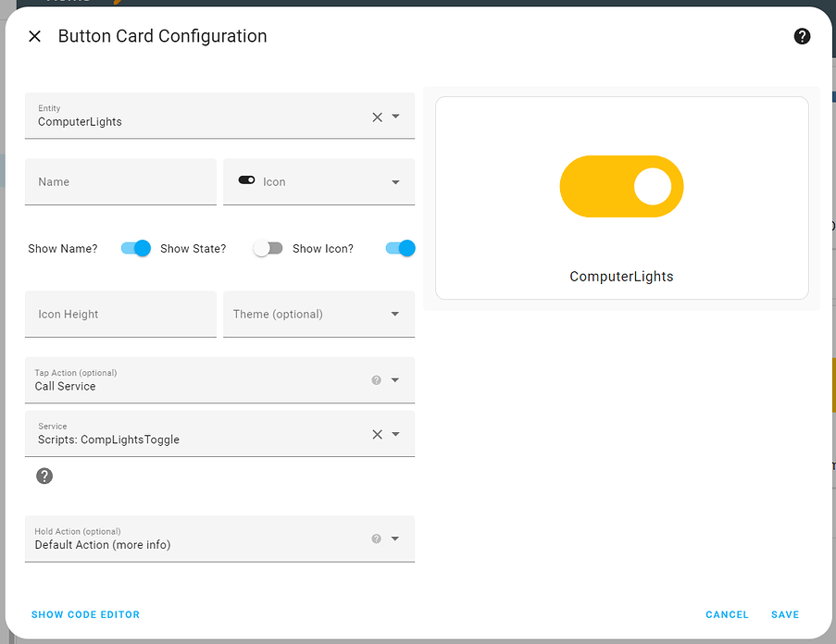Image resolution: width=836 pixels, height=644 pixels.
Task: Disable the Show Name toggle
Action: click(135, 248)
